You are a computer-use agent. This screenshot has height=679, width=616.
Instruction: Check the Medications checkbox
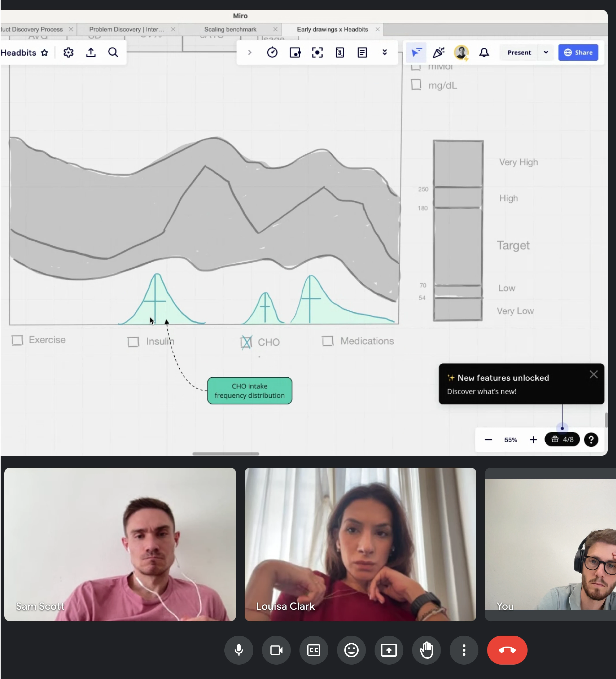[x=328, y=341]
